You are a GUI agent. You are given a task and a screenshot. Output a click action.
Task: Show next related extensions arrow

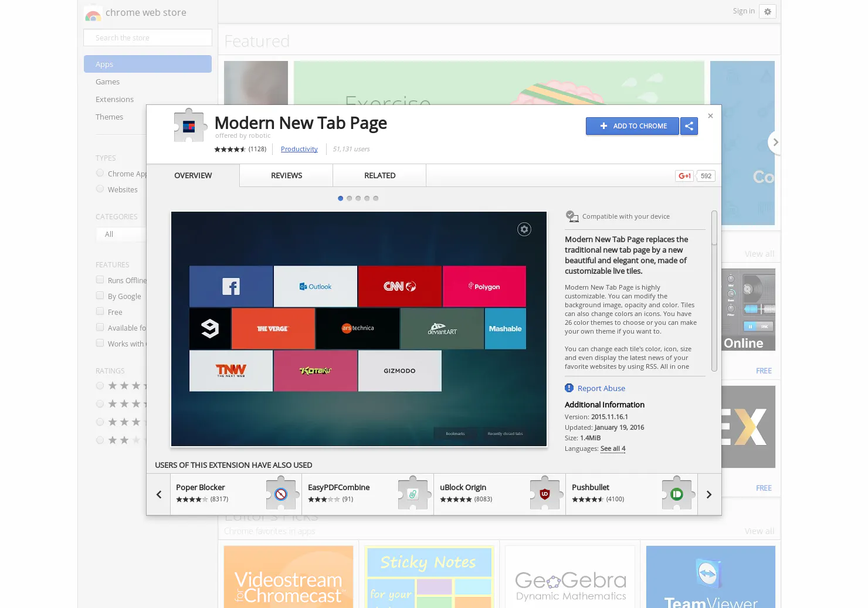[x=709, y=495]
